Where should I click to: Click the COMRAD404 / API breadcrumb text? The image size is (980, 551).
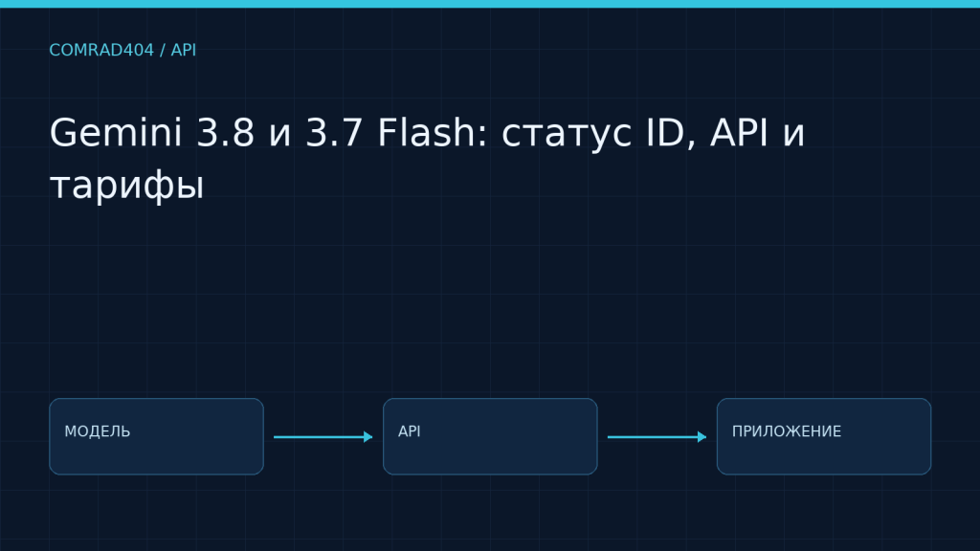click(122, 50)
